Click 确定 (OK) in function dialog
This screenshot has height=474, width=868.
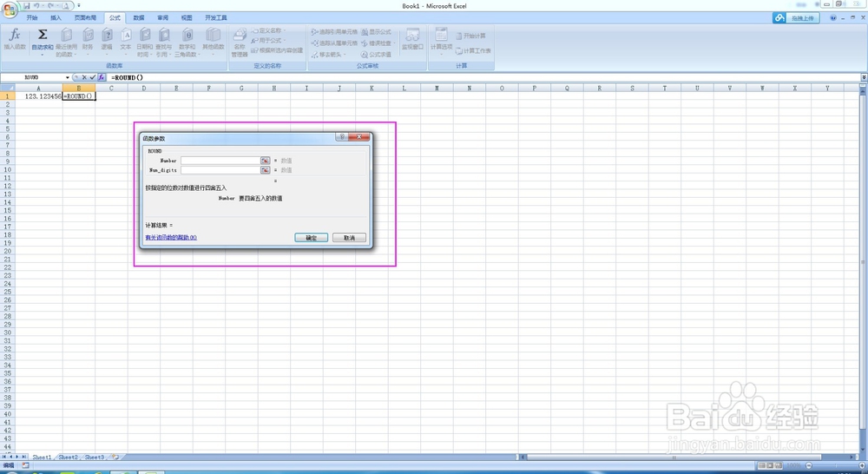click(x=311, y=238)
